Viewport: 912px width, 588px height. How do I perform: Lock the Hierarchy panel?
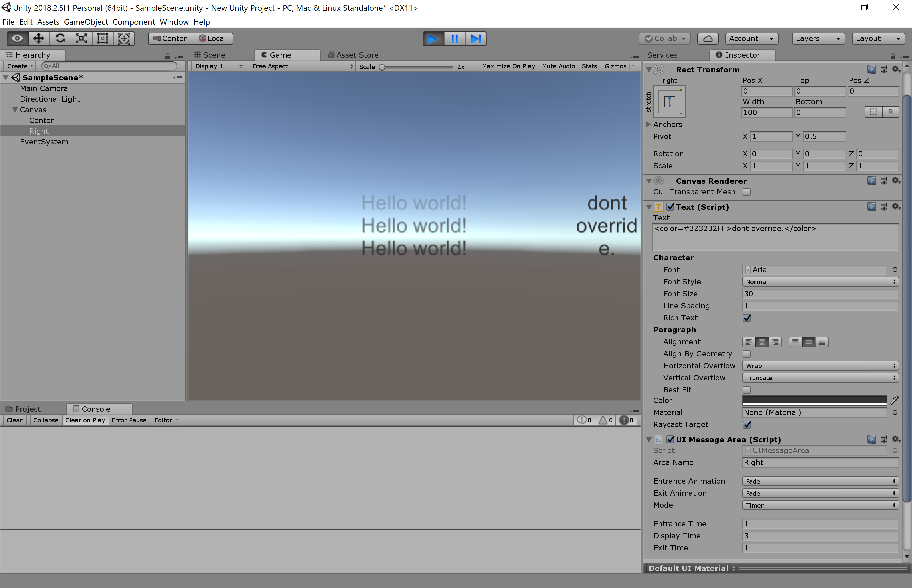[x=168, y=57]
